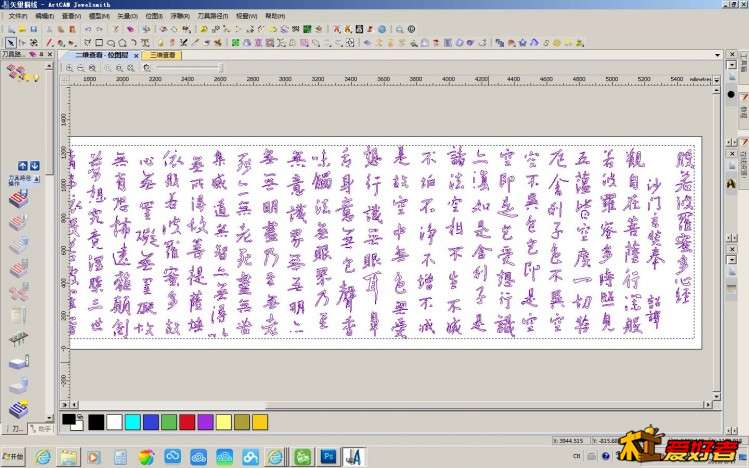This screenshot has width=749, height=468.
Task: Click canvas vertical scrollbar down arrow
Action: click(x=716, y=396)
